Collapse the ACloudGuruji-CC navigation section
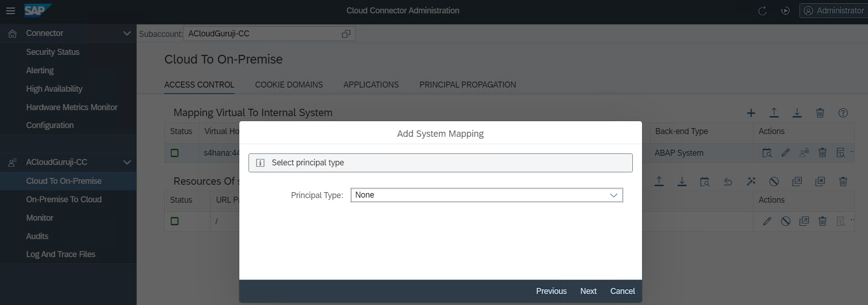 (127, 162)
